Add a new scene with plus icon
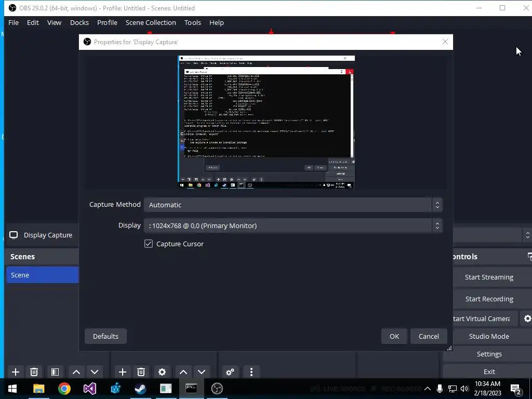The width and height of the screenshot is (532, 399). pos(15,372)
